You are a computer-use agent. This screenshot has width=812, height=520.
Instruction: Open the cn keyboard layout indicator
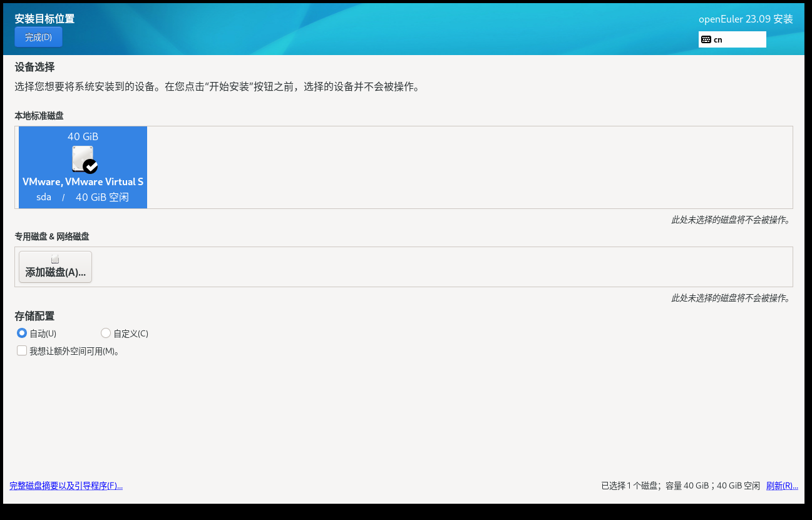tap(732, 39)
